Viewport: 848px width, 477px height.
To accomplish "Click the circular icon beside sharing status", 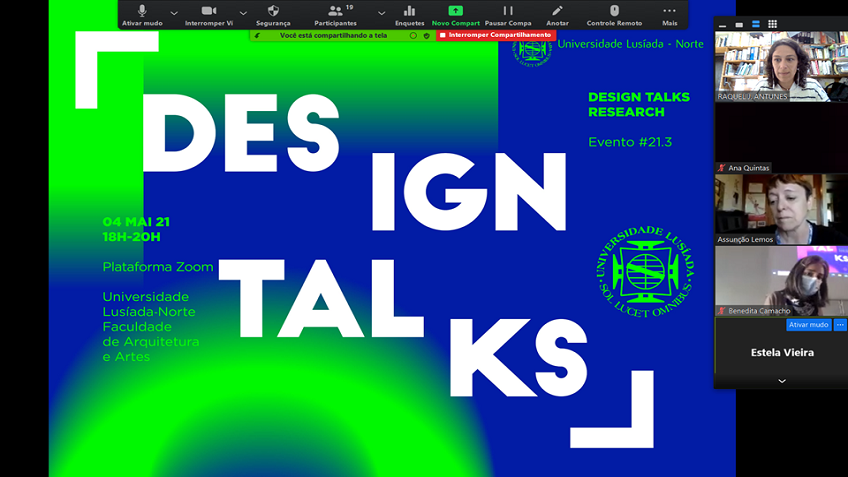I will (413, 36).
